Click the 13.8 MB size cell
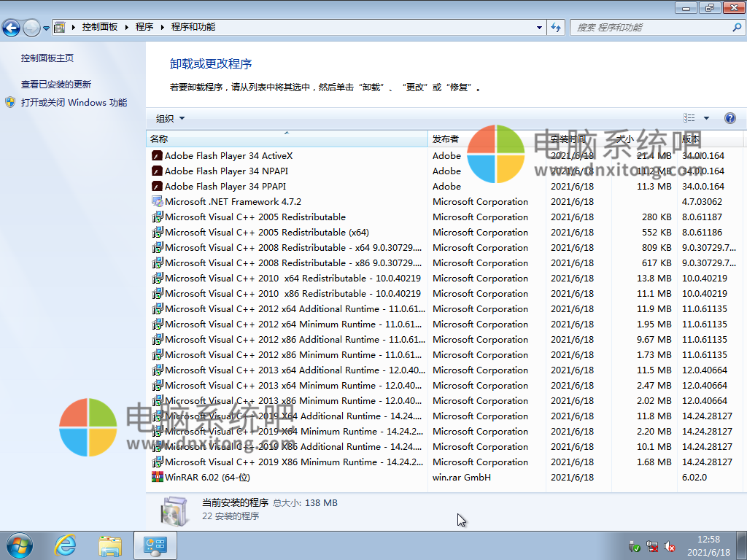The height and width of the screenshot is (560, 747). 654,278
